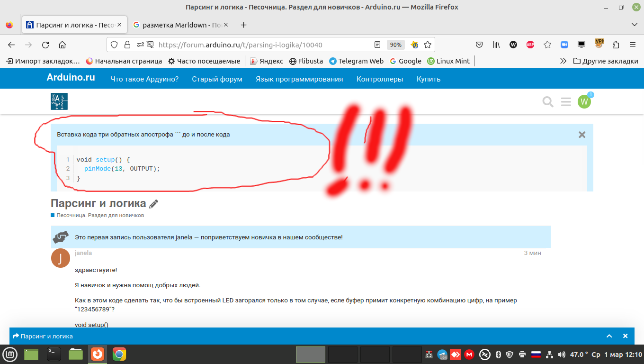Viewport: 644px width, 364px height.
Task: Open janela's avatar profile
Action: (x=61, y=258)
